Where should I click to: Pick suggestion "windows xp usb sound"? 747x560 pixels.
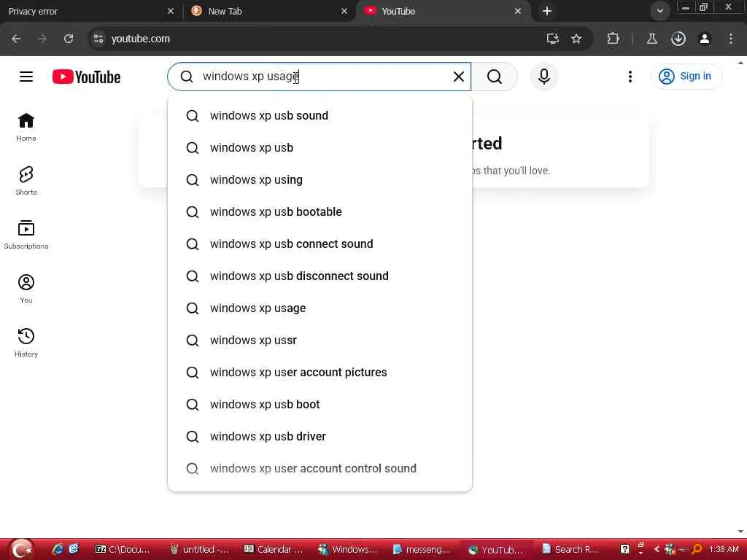(x=320, y=116)
